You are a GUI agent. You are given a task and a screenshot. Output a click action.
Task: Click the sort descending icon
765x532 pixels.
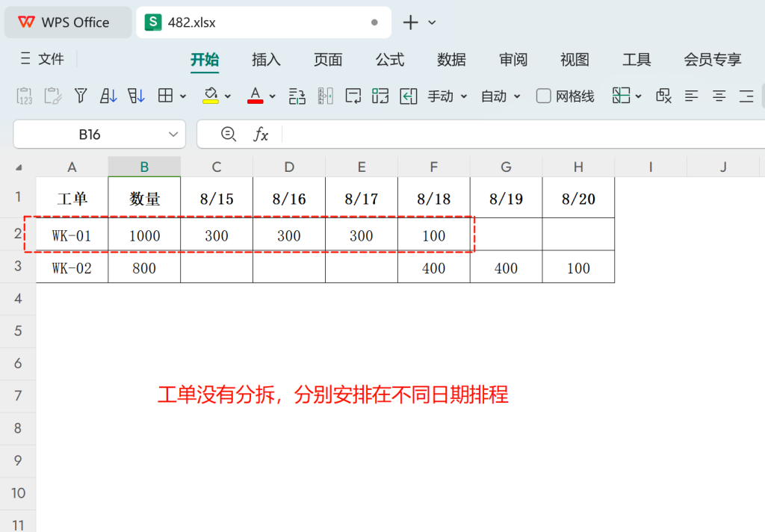pyautogui.click(x=136, y=96)
